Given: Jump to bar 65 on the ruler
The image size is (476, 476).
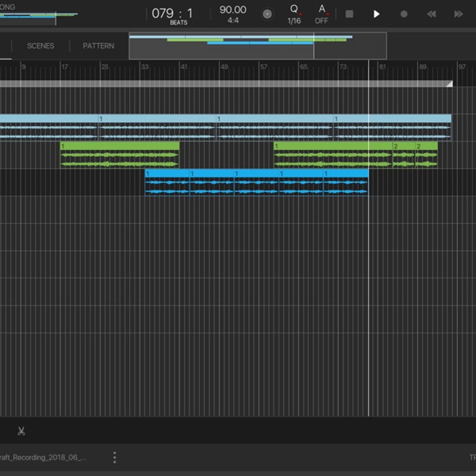Looking at the screenshot, I should pyautogui.click(x=304, y=67).
